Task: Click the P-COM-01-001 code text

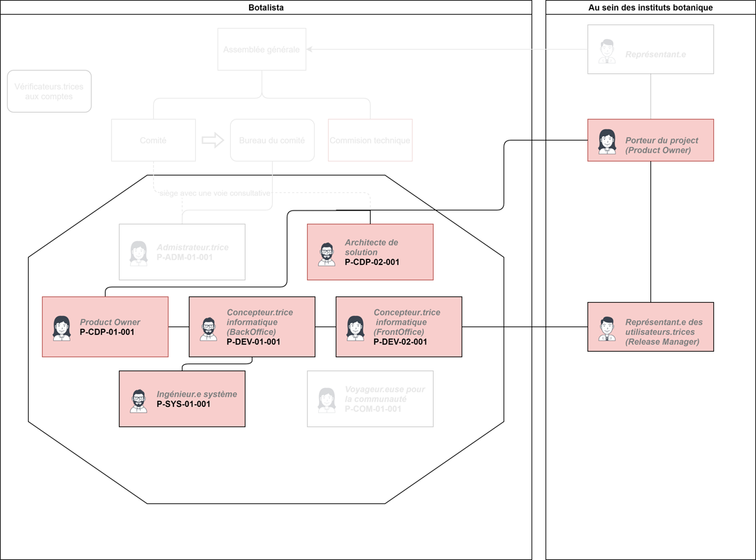Action: tap(373, 409)
